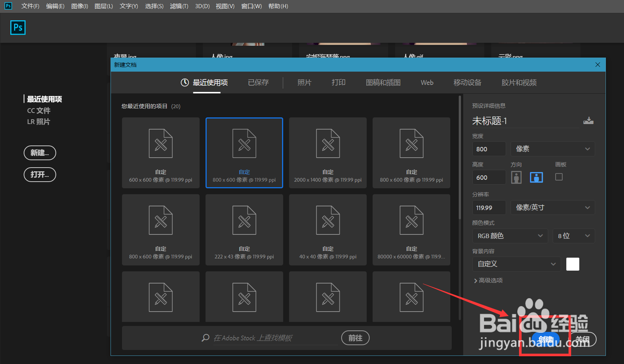Click the 宽度 width field showing 800
This screenshot has height=364, width=624.
[489, 149]
